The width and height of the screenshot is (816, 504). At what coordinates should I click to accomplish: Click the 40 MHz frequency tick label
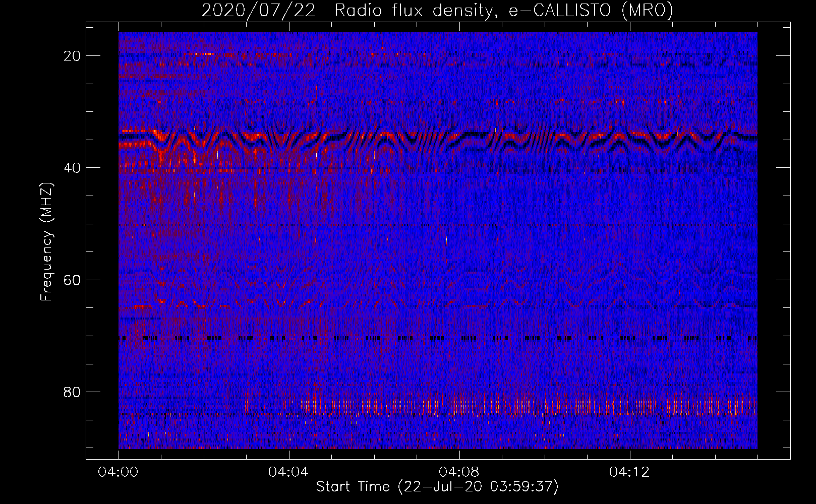73,168
